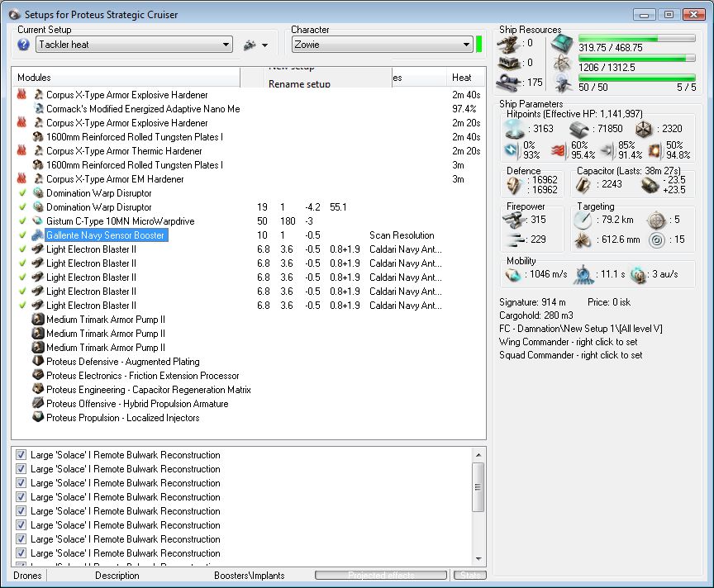Toggle the checkmark for Gistum C-Type MicroWarpdrive
This screenshot has height=588, width=714.
tap(21, 221)
